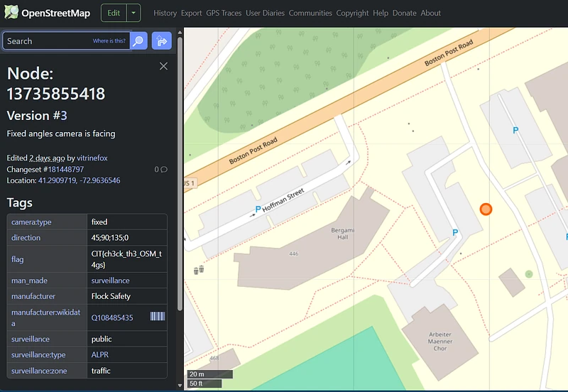This screenshot has height=392, width=568.
Task: Click the 'Where is this?' link
Action: click(x=109, y=41)
